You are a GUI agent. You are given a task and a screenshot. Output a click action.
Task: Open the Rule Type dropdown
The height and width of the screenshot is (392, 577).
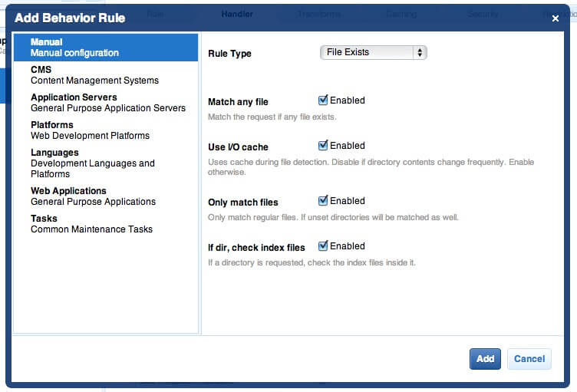tap(372, 52)
